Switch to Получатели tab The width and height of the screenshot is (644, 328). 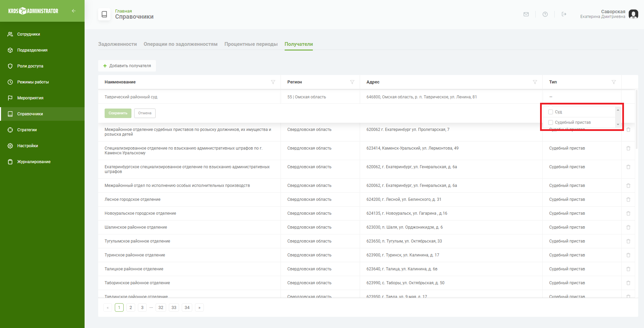tap(299, 44)
